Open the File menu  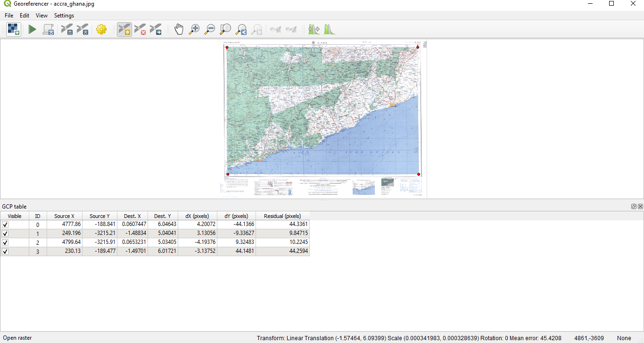[9, 16]
